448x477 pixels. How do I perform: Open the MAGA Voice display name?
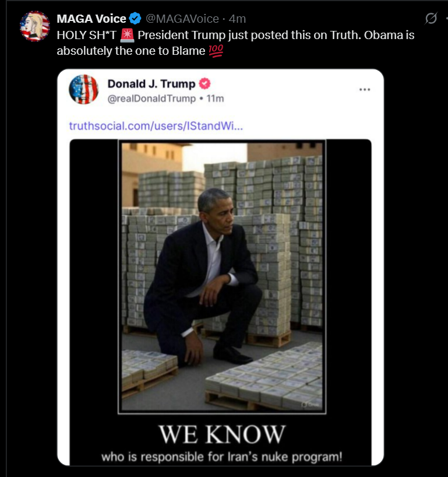pyautogui.click(x=91, y=19)
